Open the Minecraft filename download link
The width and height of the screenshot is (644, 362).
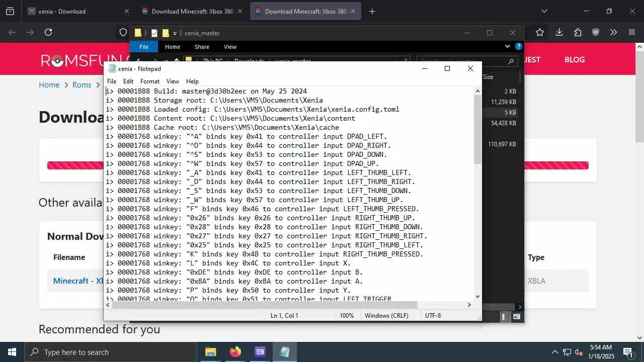pyautogui.click(x=78, y=281)
